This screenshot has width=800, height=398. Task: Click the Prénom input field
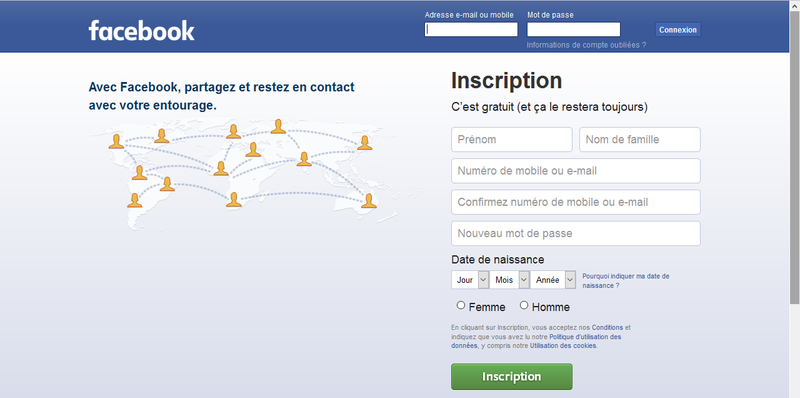click(x=512, y=139)
